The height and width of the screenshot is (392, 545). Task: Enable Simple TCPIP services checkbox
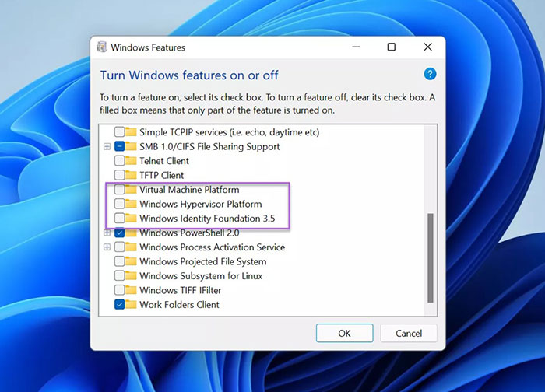pos(120,132)
